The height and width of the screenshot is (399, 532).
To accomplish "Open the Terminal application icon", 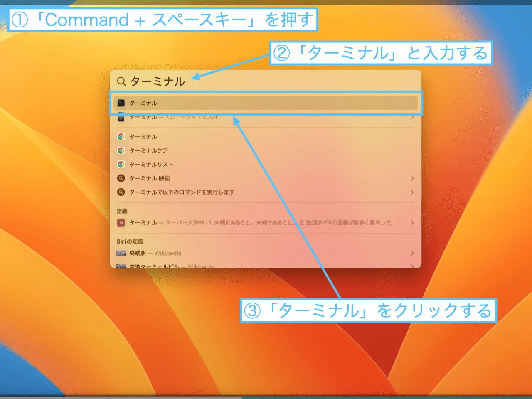I will (121, 103).
